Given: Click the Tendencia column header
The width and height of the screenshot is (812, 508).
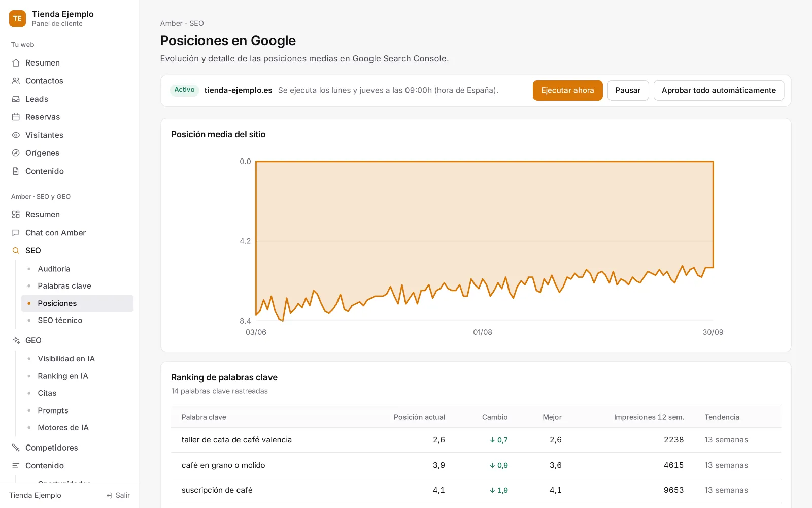Looking at the screenshot, I should 722,417.
